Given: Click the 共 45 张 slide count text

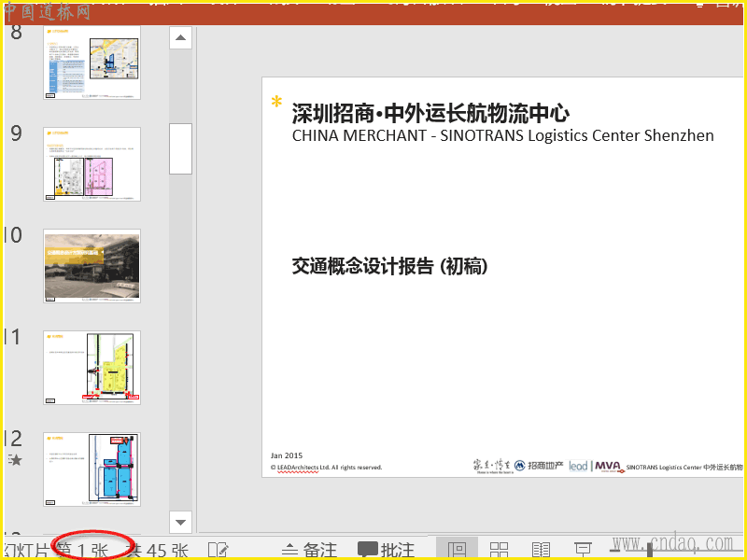Looking at the screenshot, I should coord(159,551).
